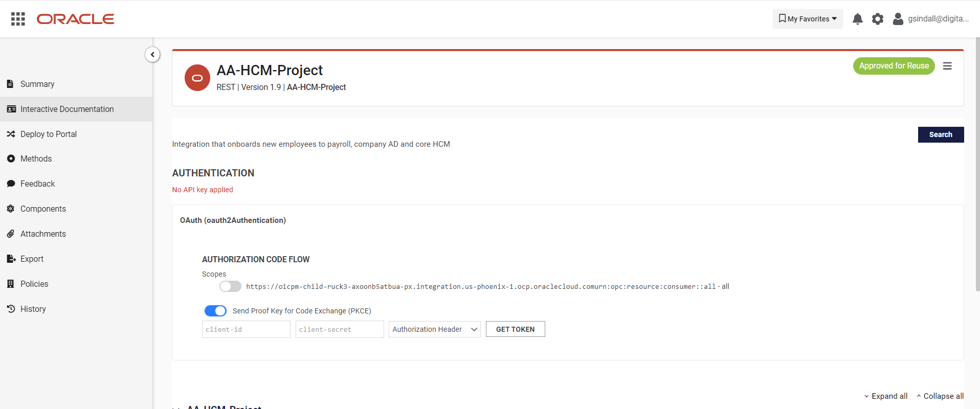
Task: Click the Deploy to Portal shuffle icon
Action: pos(11,134)
